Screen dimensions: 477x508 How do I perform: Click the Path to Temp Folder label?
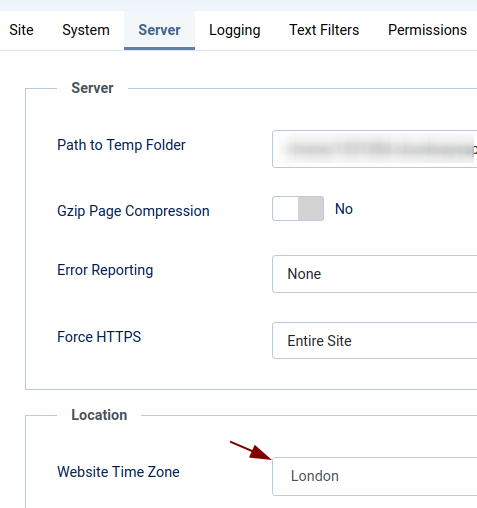(121, 145)
